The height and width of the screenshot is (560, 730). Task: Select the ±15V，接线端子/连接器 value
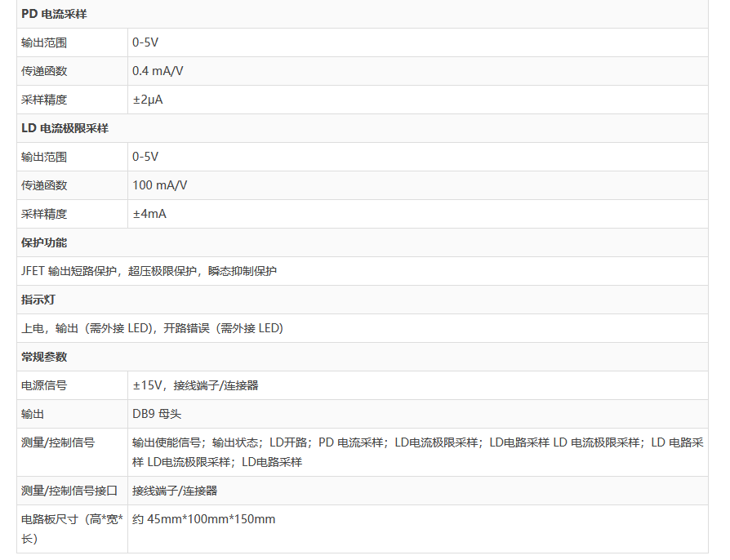coord(195,385)
